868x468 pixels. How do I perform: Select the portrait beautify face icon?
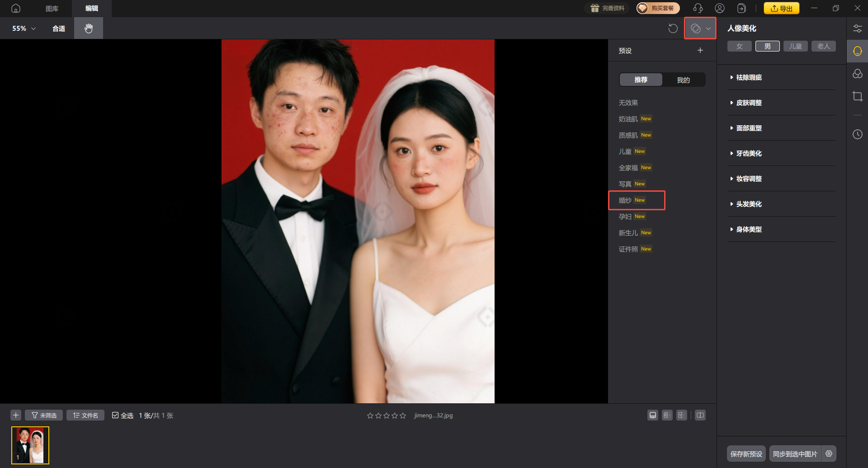(857, 51)
